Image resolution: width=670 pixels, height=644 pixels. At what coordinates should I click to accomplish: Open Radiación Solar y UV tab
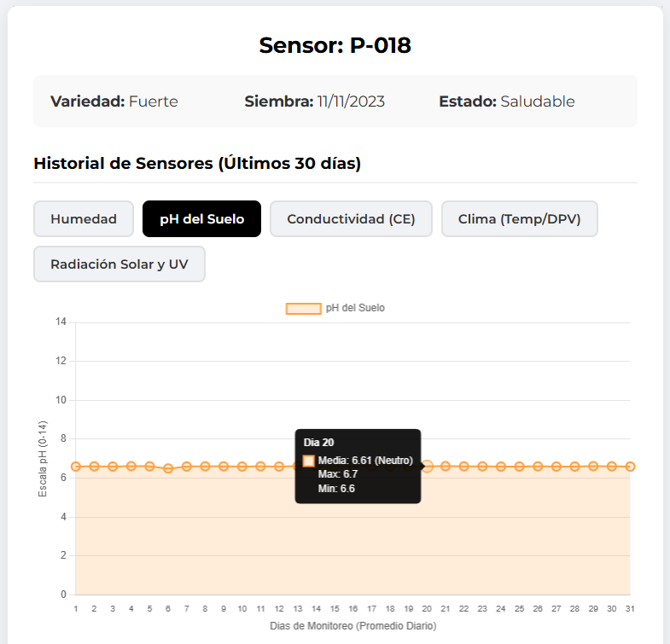click(x=119, y=264)
